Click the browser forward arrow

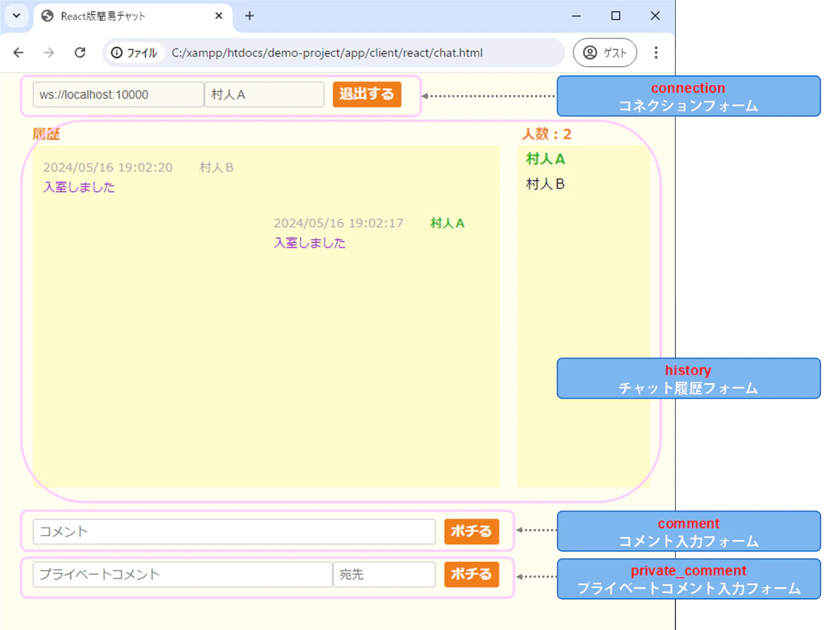[49, 52]
